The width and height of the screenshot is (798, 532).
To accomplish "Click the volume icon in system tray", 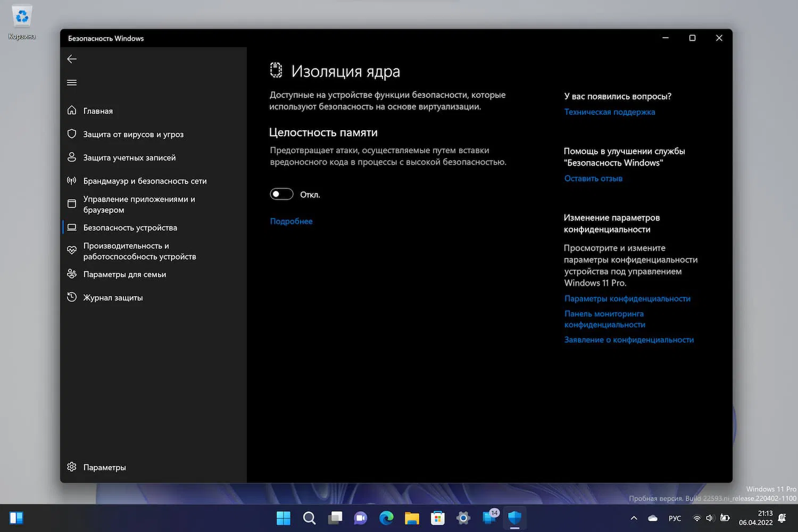I will pos(710,518).
